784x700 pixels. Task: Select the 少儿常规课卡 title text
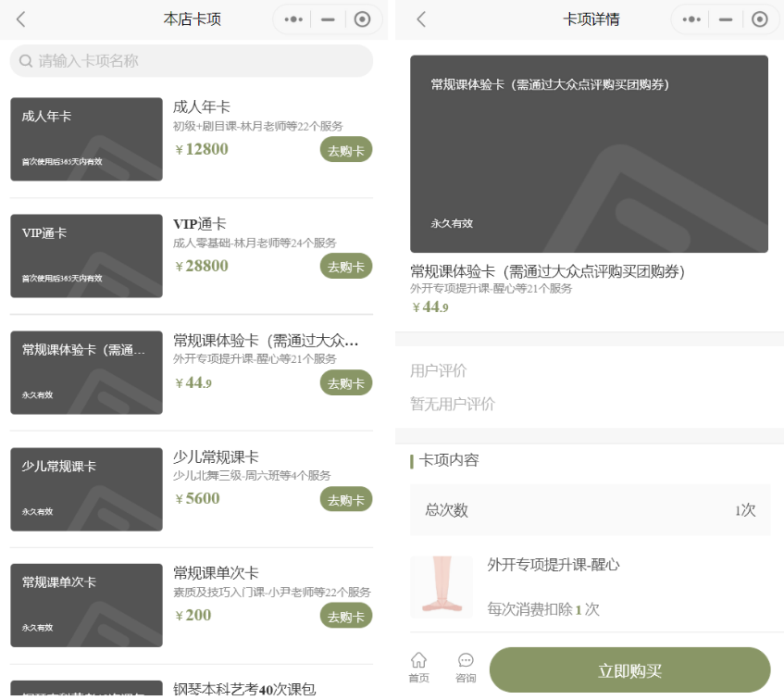point(216,456)
